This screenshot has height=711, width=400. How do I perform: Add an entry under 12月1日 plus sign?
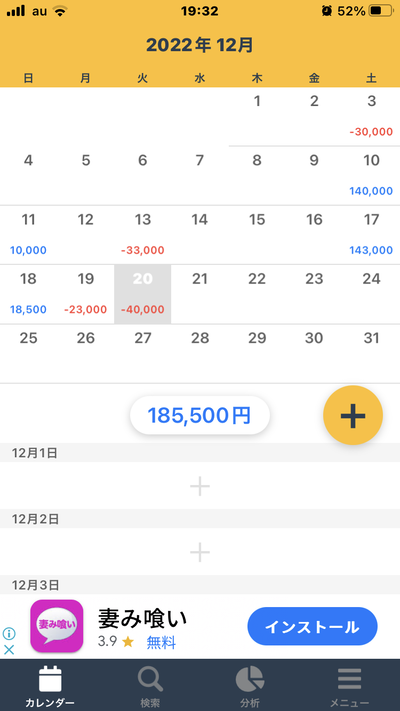click(x=200, y=486)
